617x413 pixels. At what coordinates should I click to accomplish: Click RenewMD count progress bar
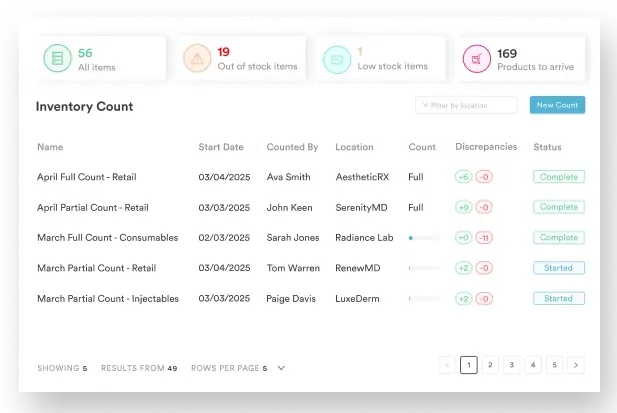(x=424, y=268)
